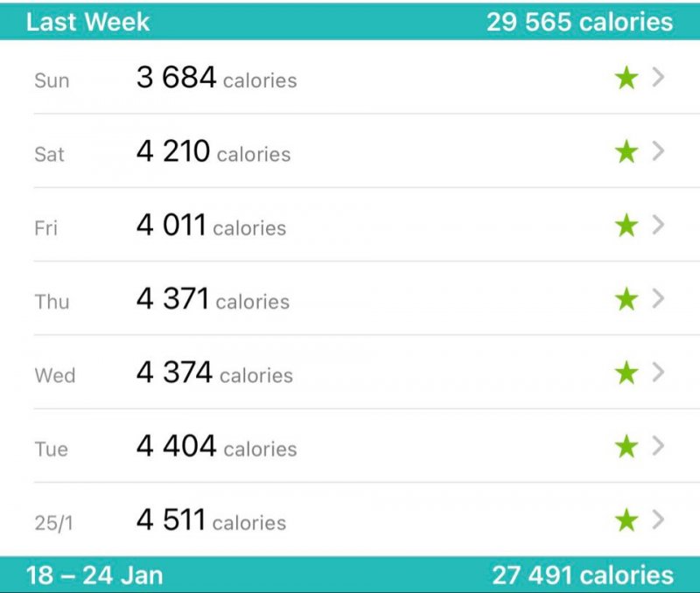
Task: Expand Tuesday entry with chevron arrow
Action: pyautogui.click(x=658, y=445)
